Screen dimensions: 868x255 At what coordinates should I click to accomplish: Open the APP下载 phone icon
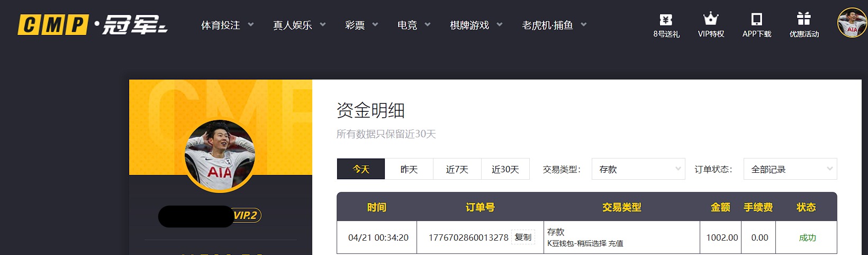pyautogui.click(x=757, y=20)
